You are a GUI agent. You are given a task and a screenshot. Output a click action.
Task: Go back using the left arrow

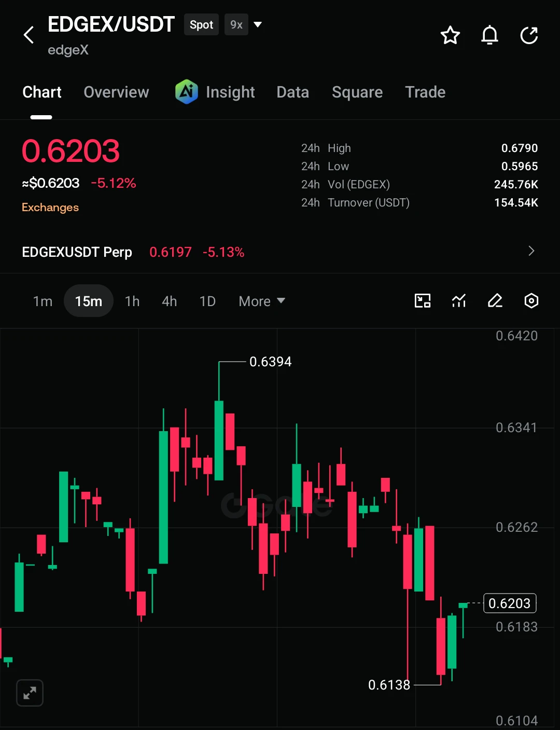tap(29, 35)
